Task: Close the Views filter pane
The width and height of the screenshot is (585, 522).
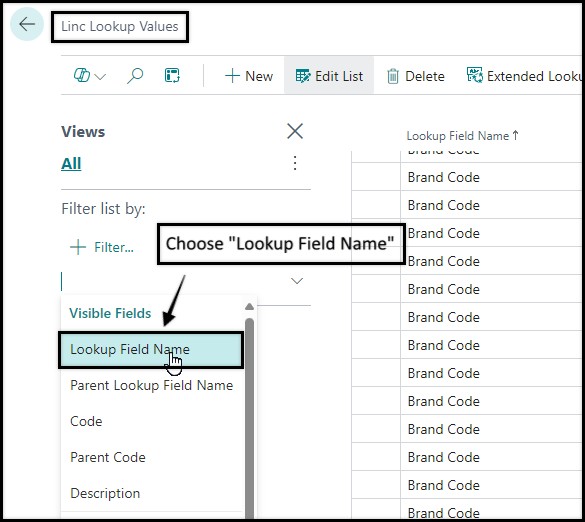Action: pos(295,131)
